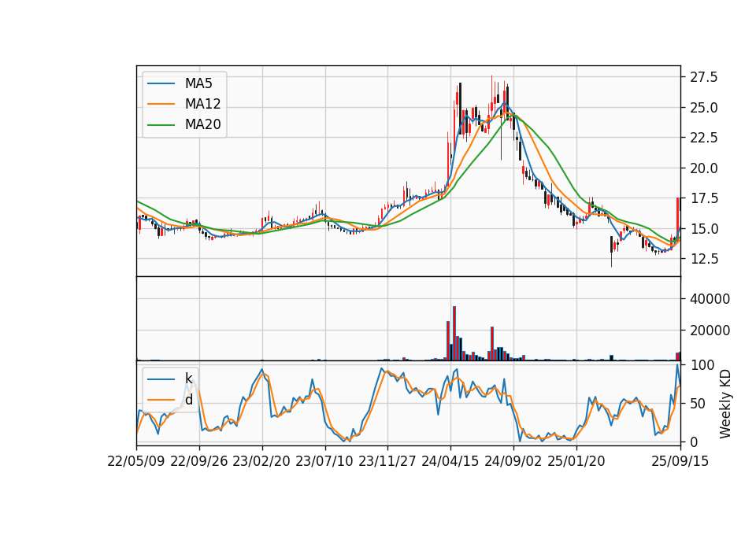
Task: Click the MA12 legend label
Action: coord(203,104)
